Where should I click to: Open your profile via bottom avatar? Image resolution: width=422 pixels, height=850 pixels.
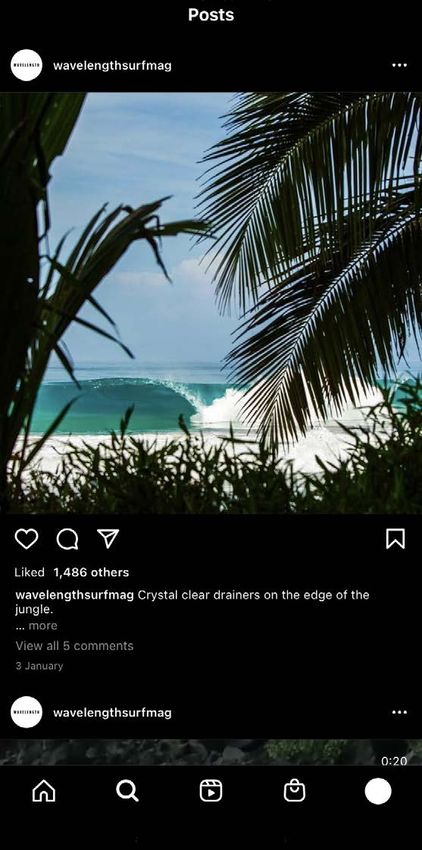[x=378, y=791]
